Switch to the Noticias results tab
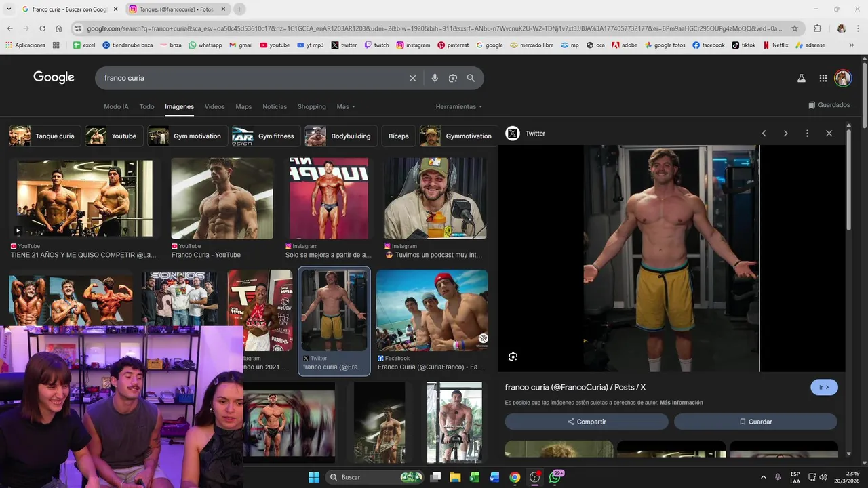This screenshot has width=868, height=488. [x=275, y=107]
